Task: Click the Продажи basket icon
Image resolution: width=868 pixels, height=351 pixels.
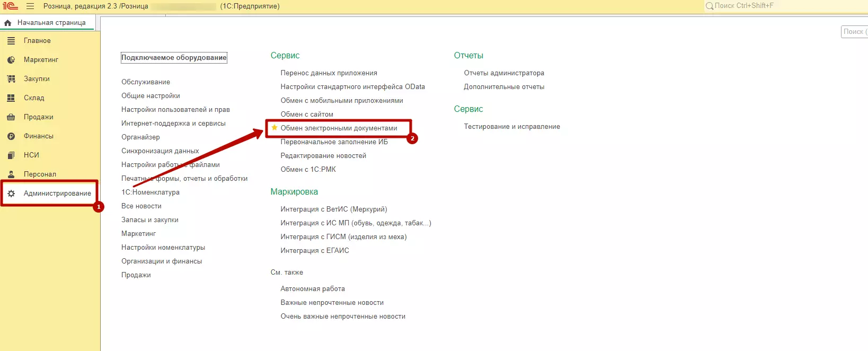Action: 11,117
